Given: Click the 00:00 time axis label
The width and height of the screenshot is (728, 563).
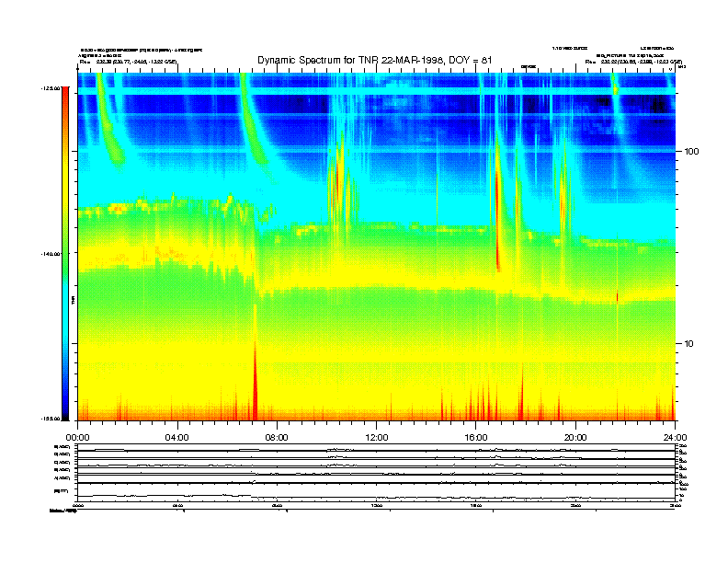Looking at the screenshot, I should tap(77, 438).
